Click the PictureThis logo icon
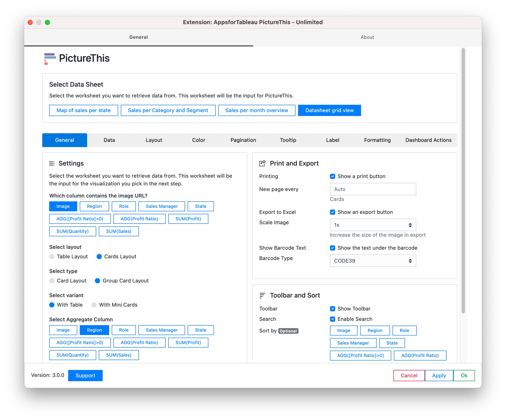This screenshot has height=420, width=506. click(x=50, y=59)
